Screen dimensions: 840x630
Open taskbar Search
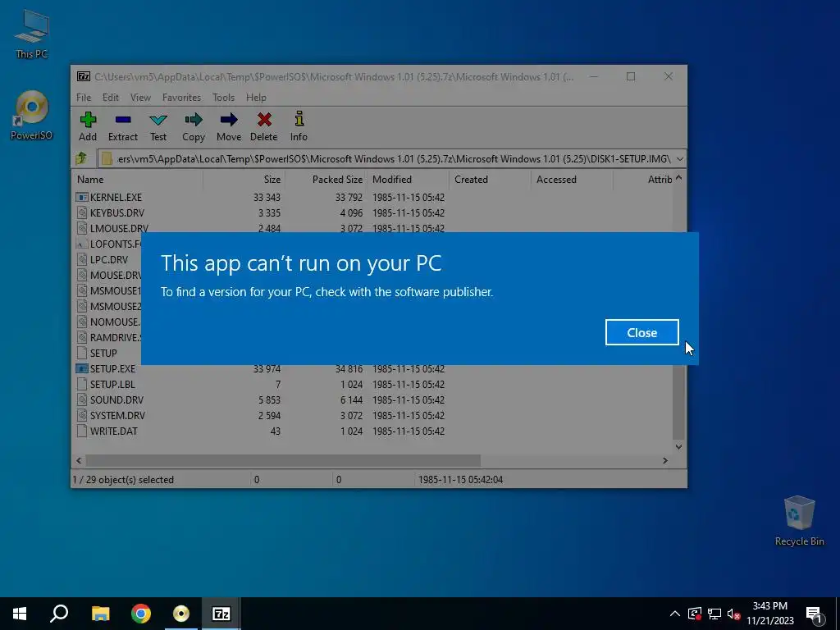click(x=59, y=614)
